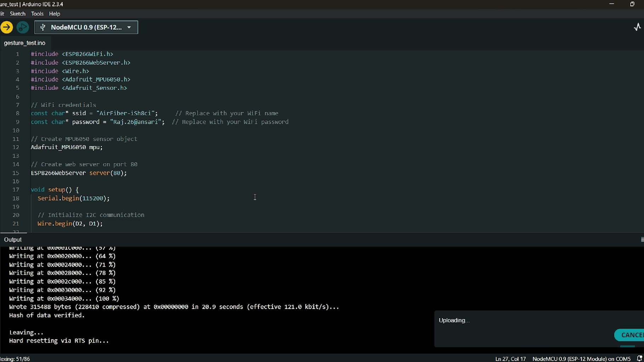Viewport: 644px width, 362px height.
Task: Click the Ln 27, Col 17 cursor position
Action: click(x=510, y=359)
